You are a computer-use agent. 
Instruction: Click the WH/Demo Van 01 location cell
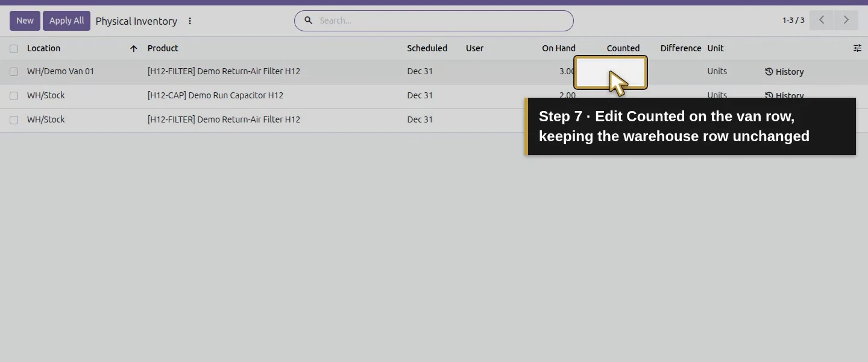pos(60,71)
